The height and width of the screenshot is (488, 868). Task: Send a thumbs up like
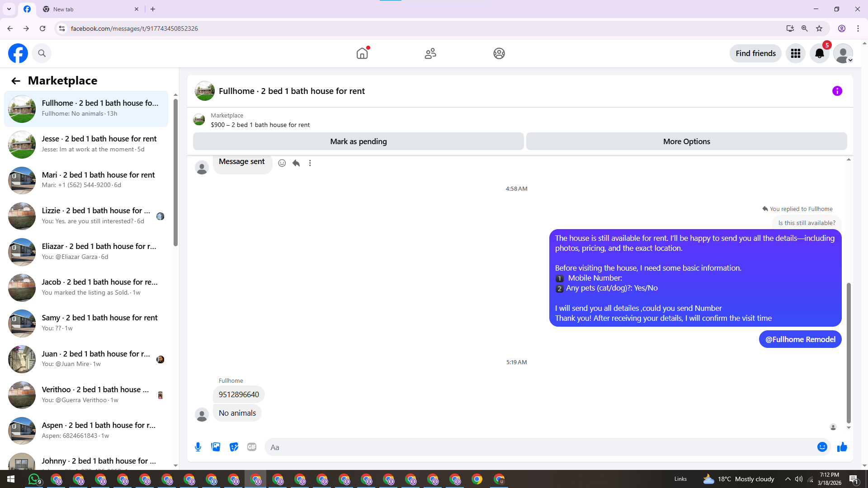pyautogui.click(x=842, y=447)
